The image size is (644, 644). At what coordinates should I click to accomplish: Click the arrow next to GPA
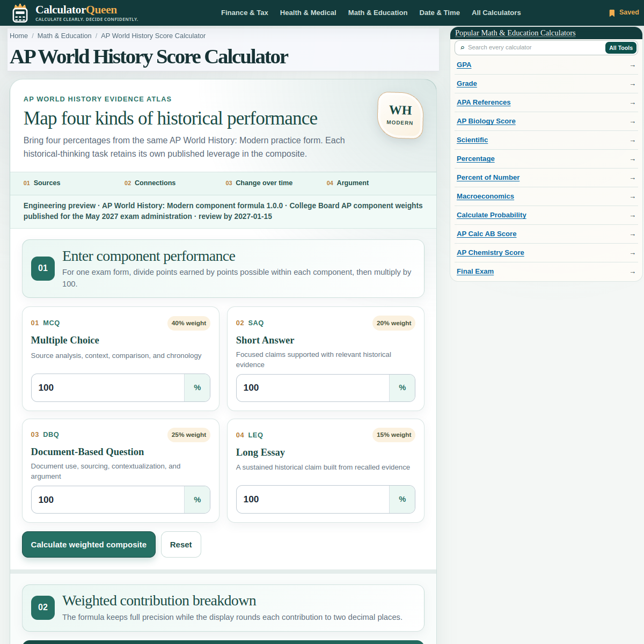[x=632, y=65]
